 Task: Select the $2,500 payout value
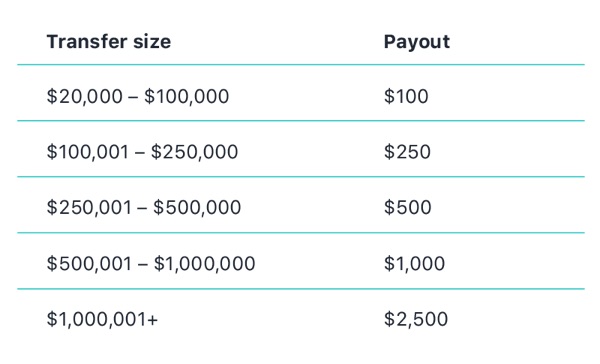tap(416, 319)
